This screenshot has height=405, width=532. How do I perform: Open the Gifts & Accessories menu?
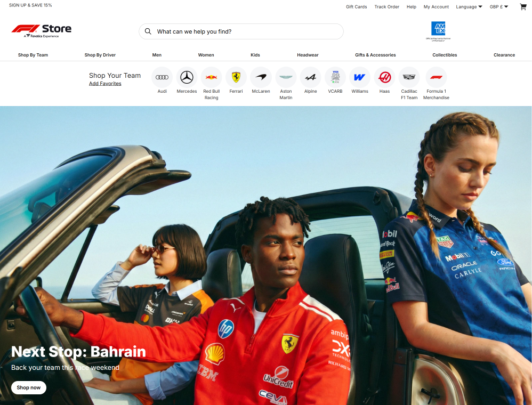[x=375, y=55]
